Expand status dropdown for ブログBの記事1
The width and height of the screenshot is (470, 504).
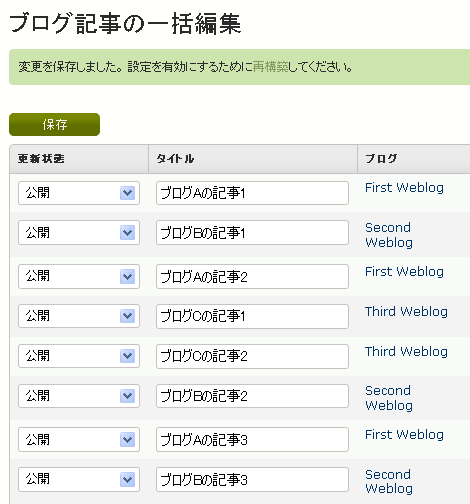point(79,233)
